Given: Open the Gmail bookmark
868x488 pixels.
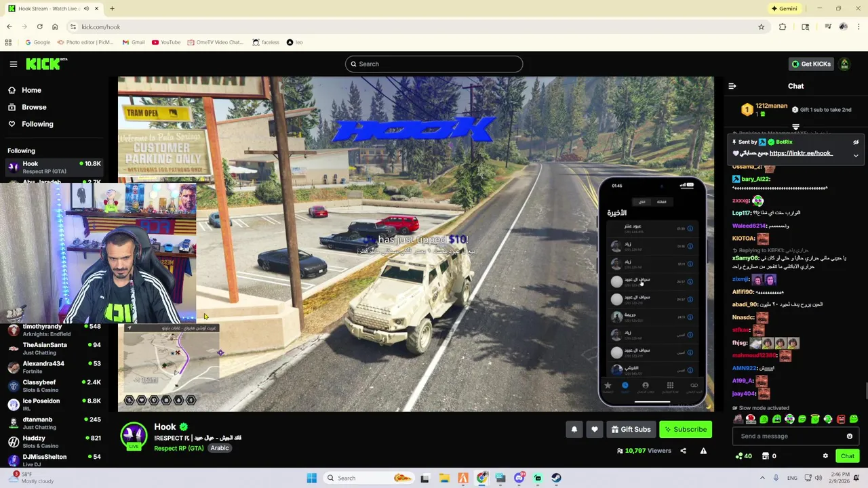Looking at the screenshot, I should point(134,42).
